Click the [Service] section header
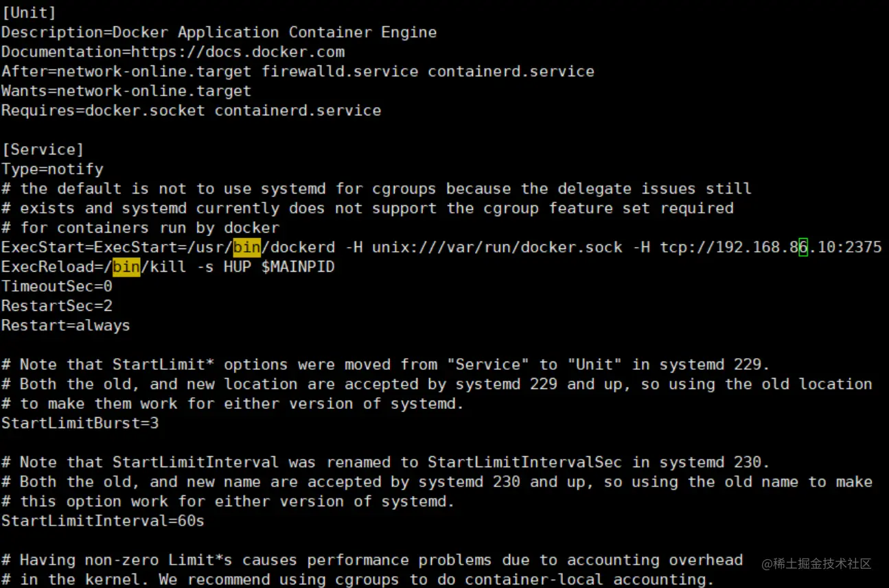Image resolution: width=889 pixels, height=588 pixels. pos(43,150)
